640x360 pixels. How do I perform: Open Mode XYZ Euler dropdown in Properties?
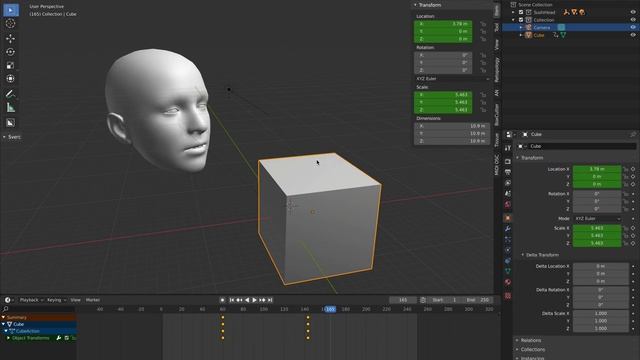(x=598, y=219)
